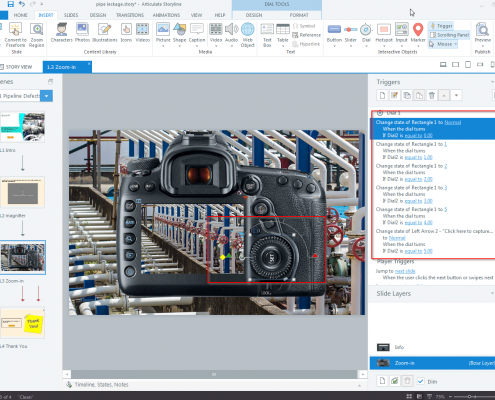Screen dimensions: 495x400
Task: Click the '5.00' value link in triggers
Action: coord(428,251)
